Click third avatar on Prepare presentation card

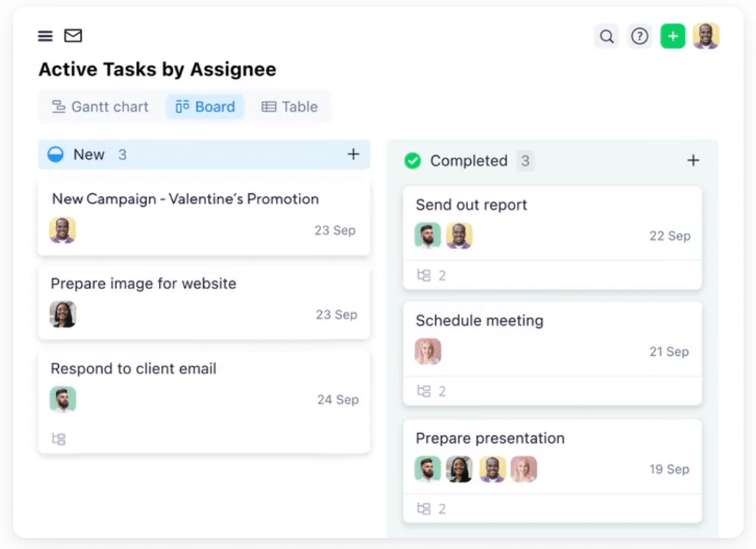(492, 469)
